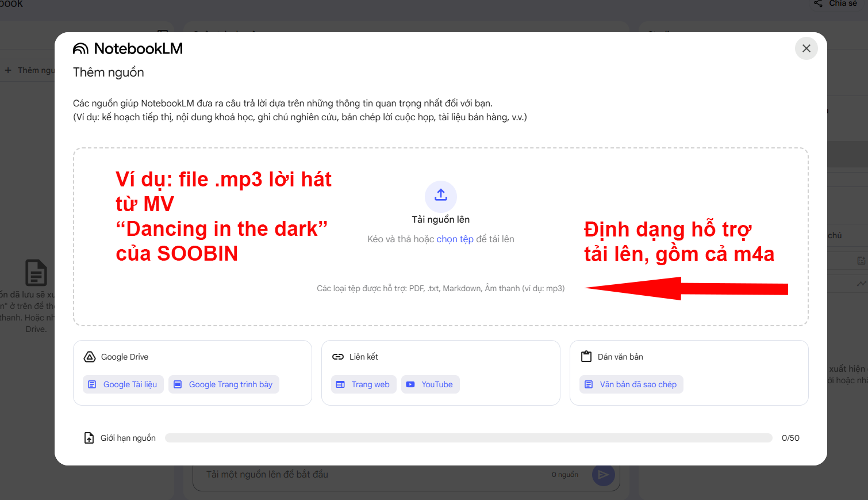This screenshot has height=500, width=868.
Task: Click Thêm nguồn button in sidebar
Action: 29,70
